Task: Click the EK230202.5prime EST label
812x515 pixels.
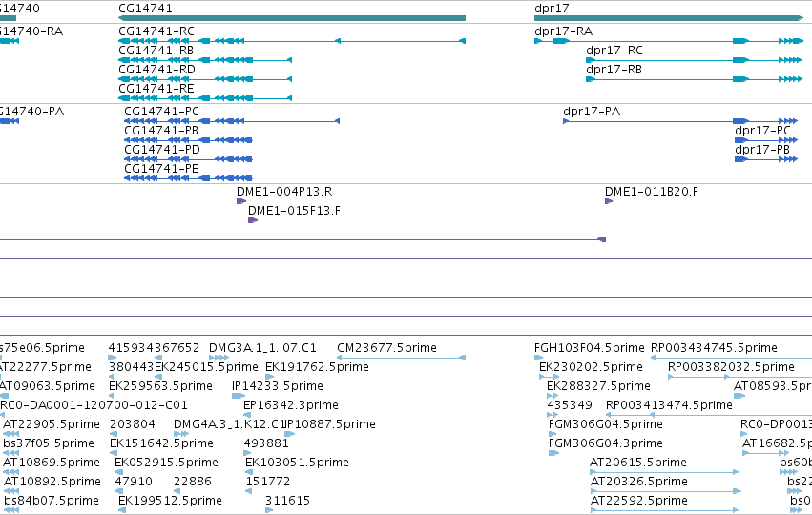Action: tap(591, 367)
